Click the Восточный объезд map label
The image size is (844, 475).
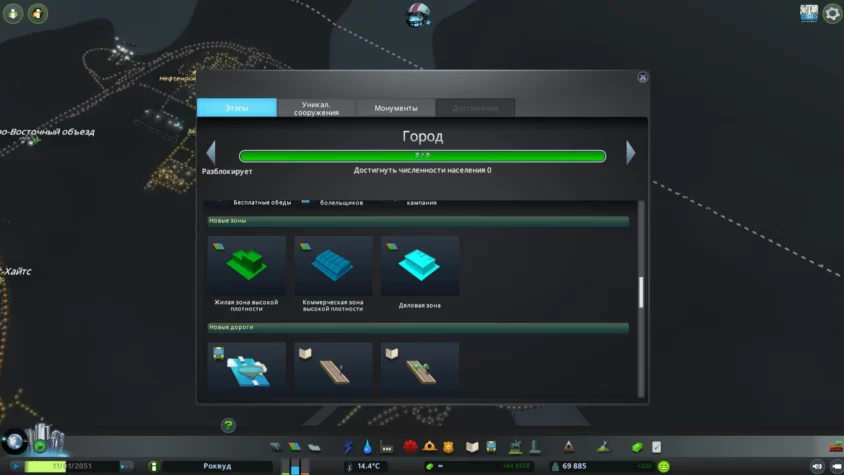click(x=47, y=132)
